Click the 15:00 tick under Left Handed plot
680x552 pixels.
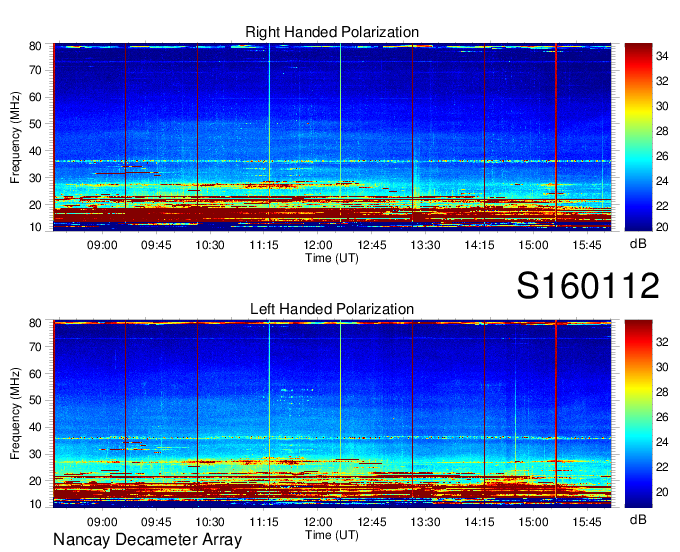[x=533, y=522]
